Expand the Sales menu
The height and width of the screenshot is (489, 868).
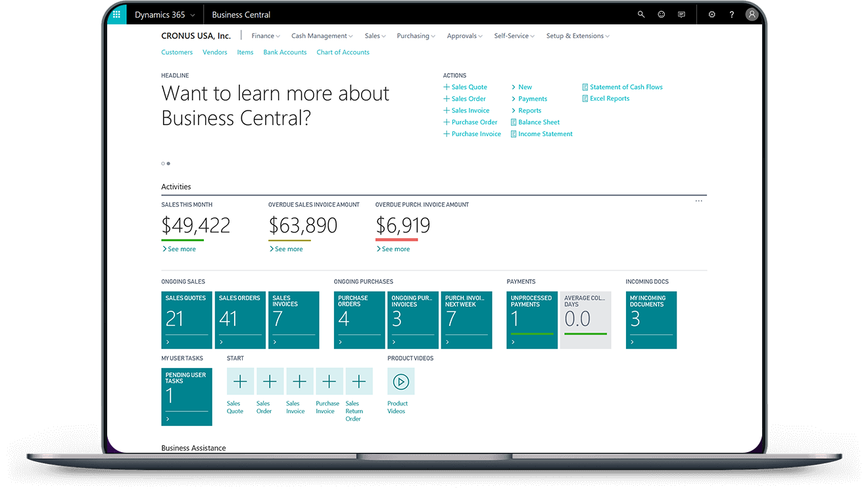[375, 36]
